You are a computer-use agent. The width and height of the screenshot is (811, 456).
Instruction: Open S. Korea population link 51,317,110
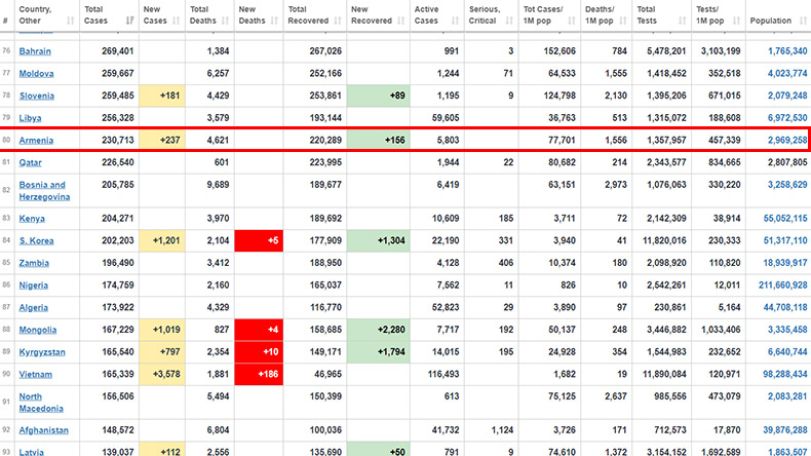pyautogui.click(x=785, y=241)
